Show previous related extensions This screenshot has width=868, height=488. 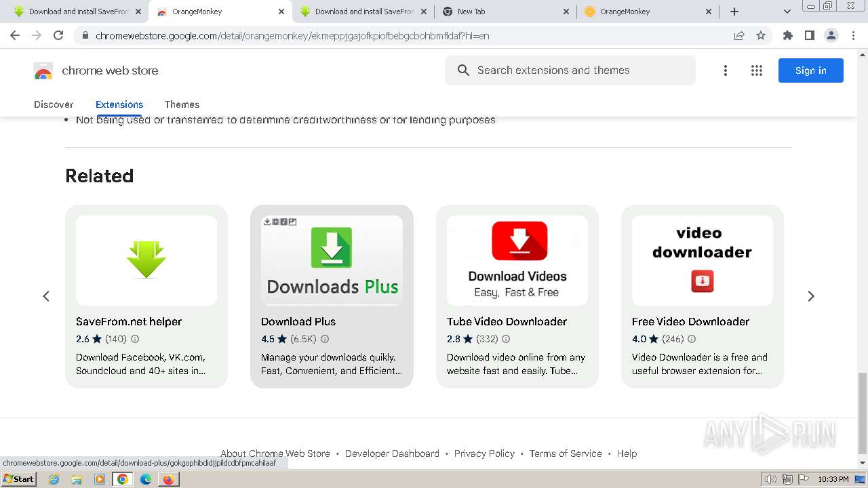tap(46, 296)
